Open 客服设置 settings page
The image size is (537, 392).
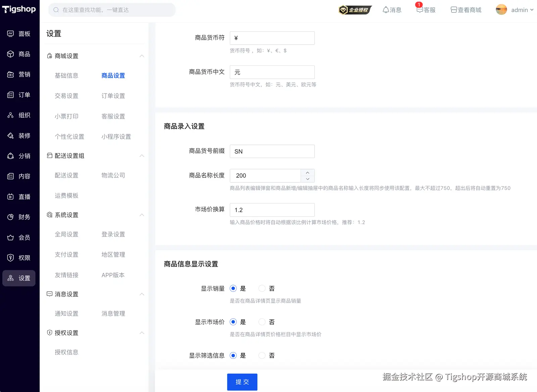coord(113,116)
